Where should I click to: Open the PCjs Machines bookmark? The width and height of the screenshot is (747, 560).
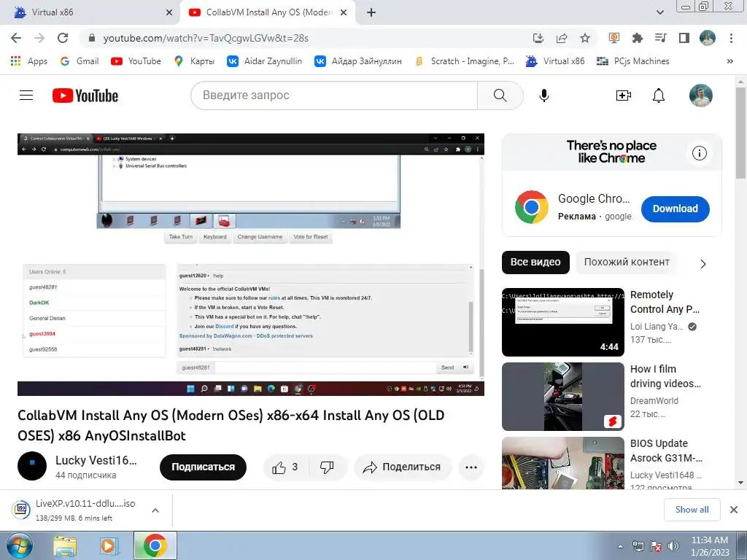633,61
